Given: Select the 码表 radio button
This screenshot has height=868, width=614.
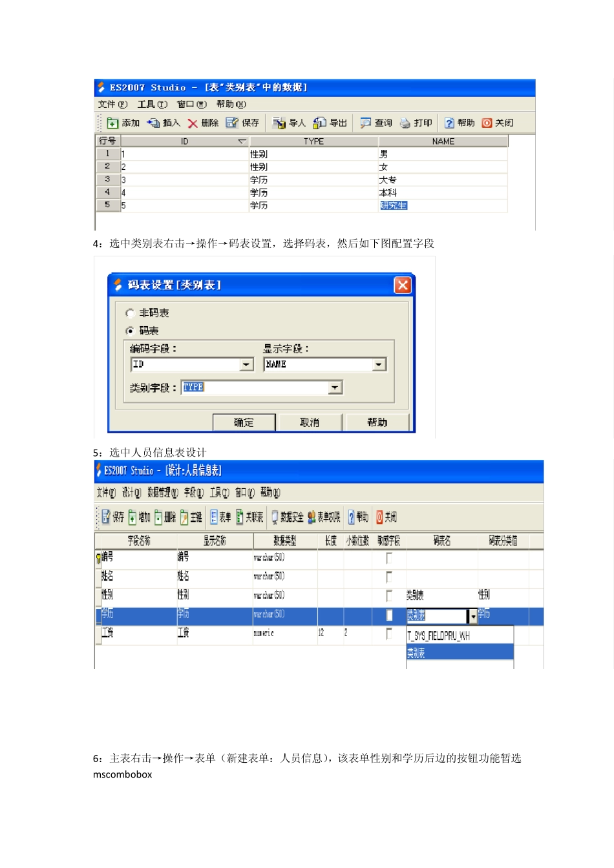Looking at the screenshot, I should [x=130, y=331].
